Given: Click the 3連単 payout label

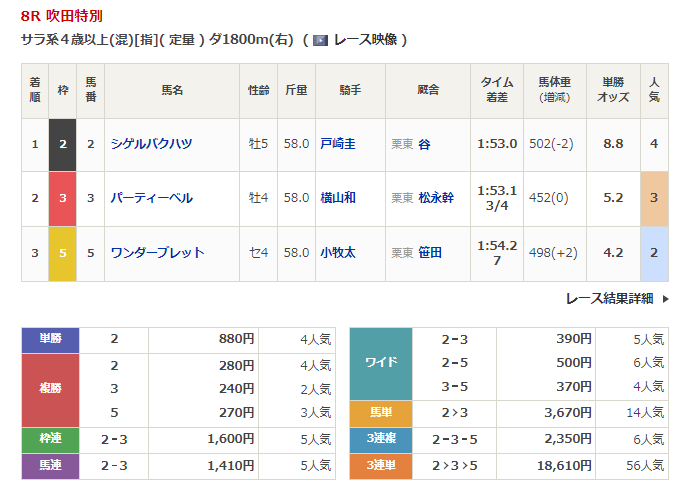Looking at the screenshot, I should click(381, 465).
